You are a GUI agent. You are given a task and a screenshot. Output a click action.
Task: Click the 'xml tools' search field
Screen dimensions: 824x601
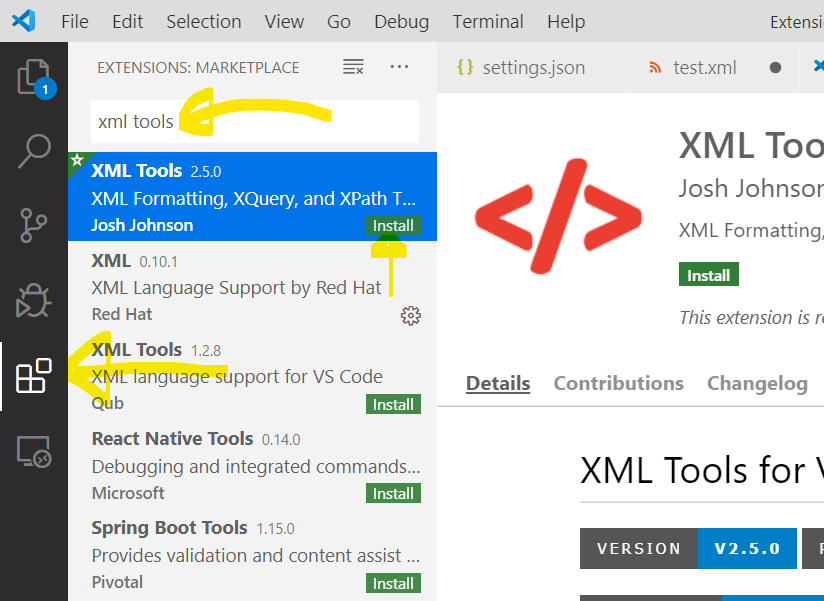pyautogui.click(x=255, y=121)
